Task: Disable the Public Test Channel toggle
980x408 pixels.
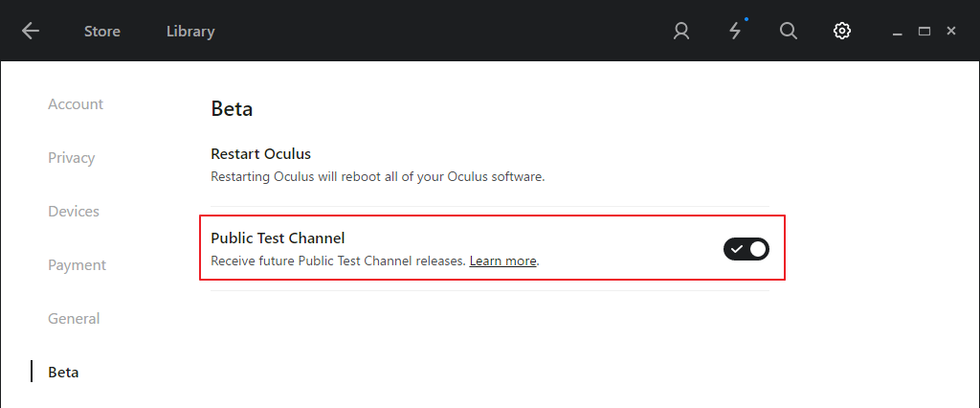Action: tap(746, 249)
